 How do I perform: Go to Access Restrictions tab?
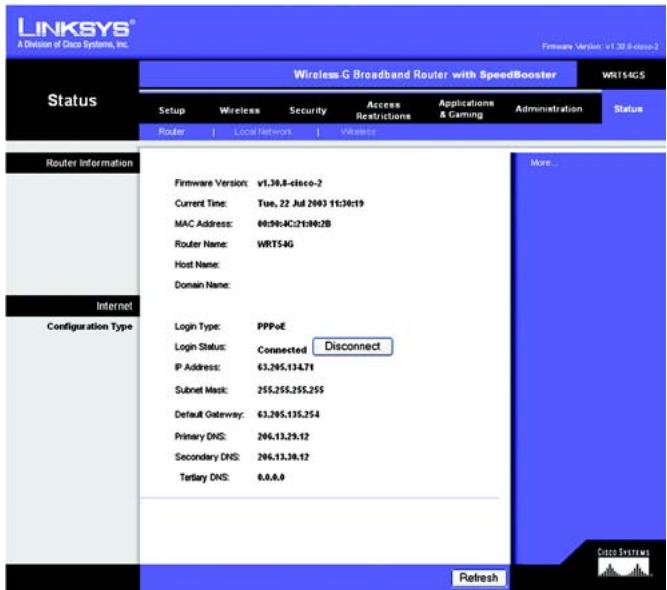coord(383,111)
